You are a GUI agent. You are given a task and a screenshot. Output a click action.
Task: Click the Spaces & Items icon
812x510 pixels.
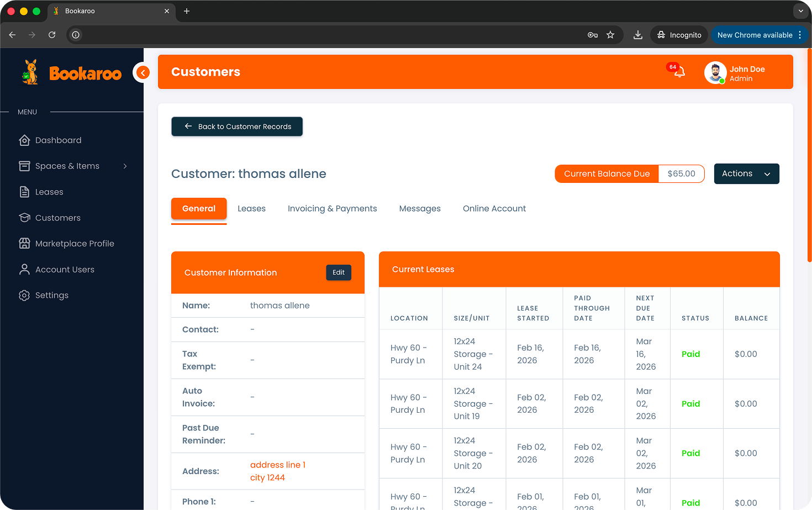[24, 166]
